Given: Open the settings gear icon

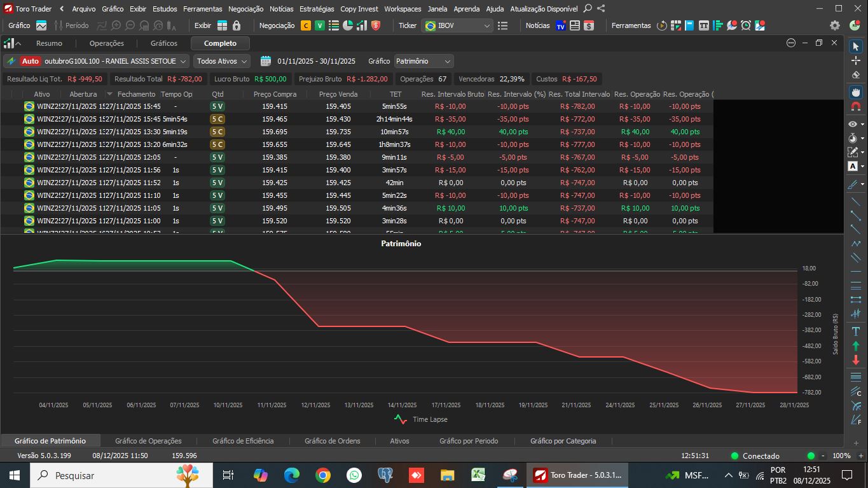Looking at the screenshot, I should coord(835,25).
